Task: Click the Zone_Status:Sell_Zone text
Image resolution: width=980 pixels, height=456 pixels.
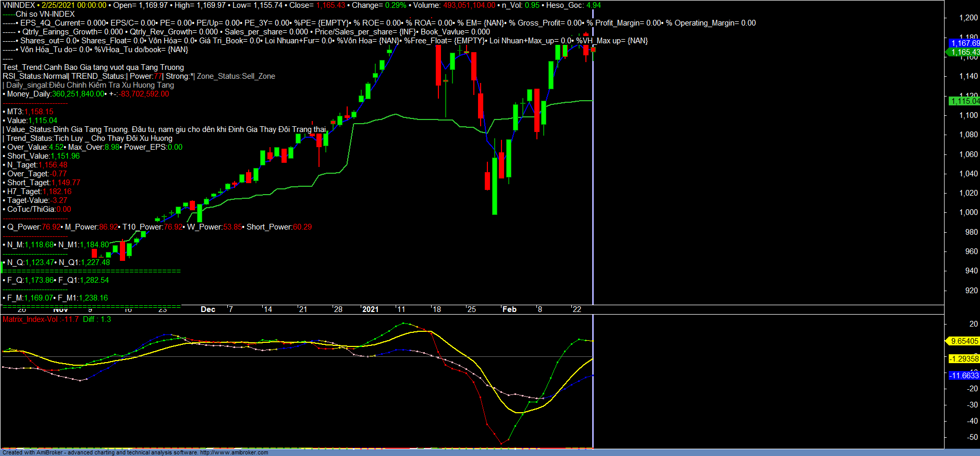Action: (236, 76)
